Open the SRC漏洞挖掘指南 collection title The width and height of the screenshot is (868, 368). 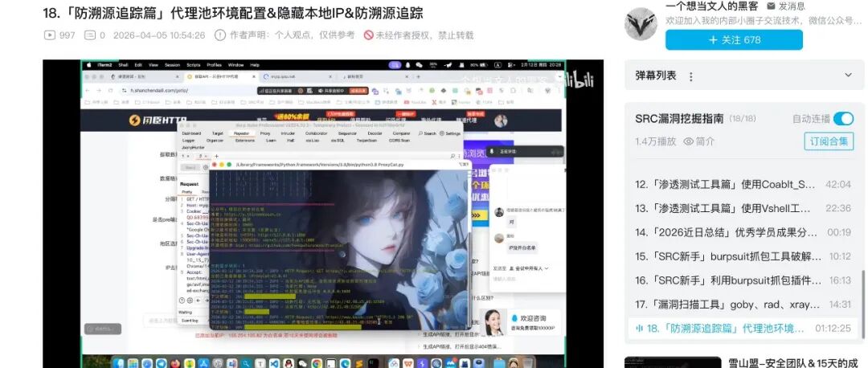tap(679, 118)
